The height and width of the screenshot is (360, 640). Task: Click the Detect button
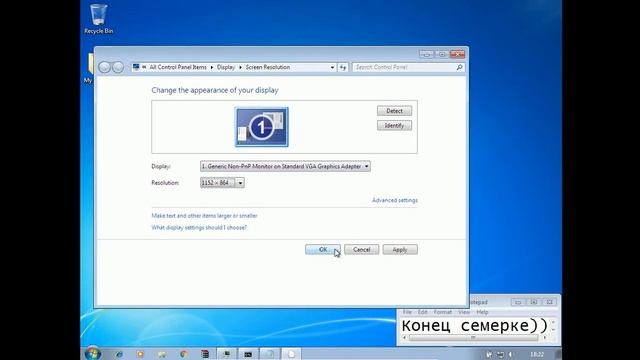(x=394, y=111)
